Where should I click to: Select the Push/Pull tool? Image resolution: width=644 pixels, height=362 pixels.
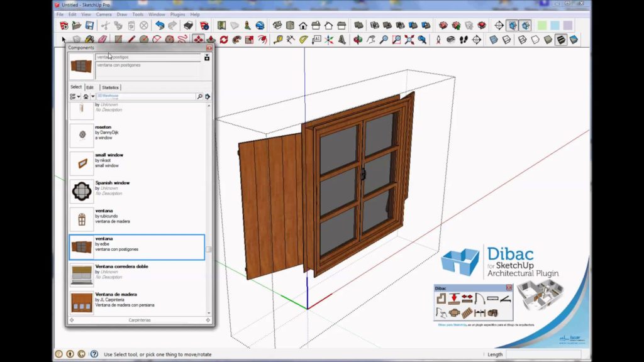211,40
